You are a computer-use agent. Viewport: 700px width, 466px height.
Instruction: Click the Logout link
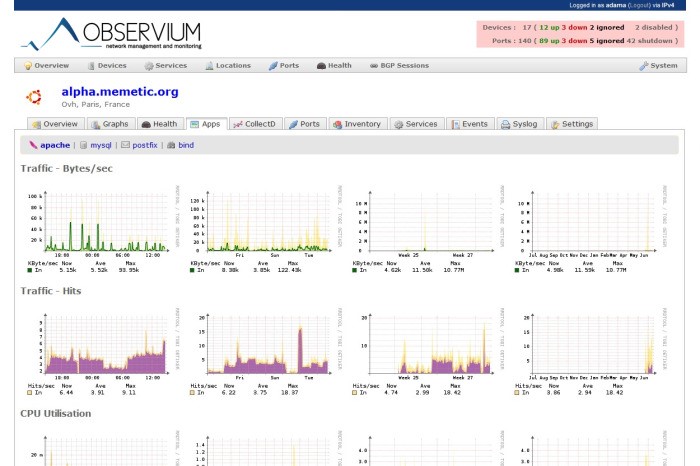(x=640, y=5)
